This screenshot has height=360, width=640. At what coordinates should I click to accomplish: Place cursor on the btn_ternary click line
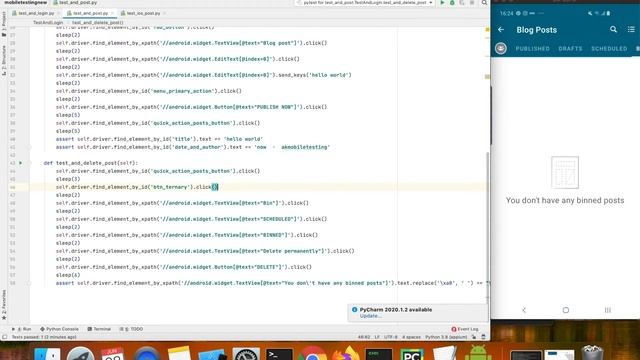(x=137, y=187)
